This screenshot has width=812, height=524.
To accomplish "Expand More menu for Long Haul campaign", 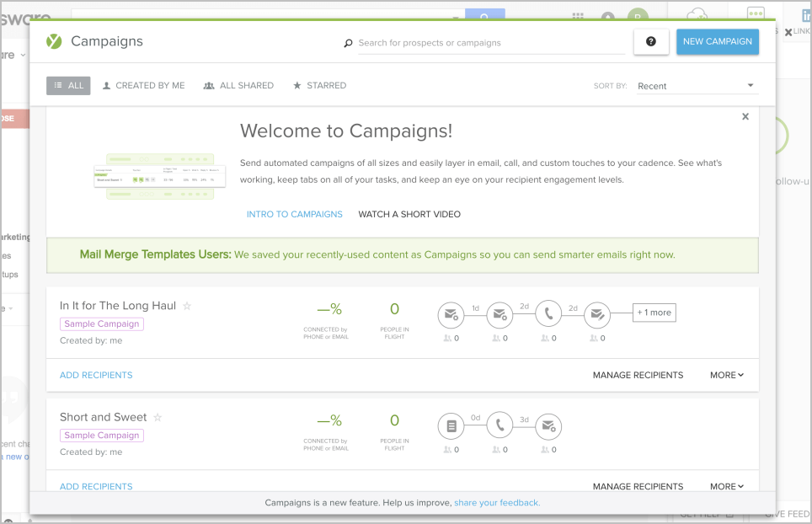I will click(726, 375).
